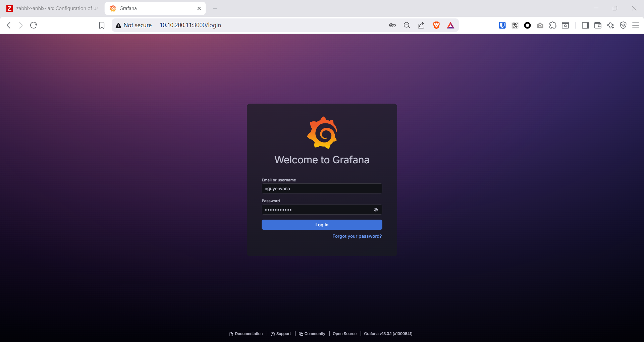The height and width of the screenshot is (342, 644).
Task: Click the browser back arrow
Action: (9, 25)
